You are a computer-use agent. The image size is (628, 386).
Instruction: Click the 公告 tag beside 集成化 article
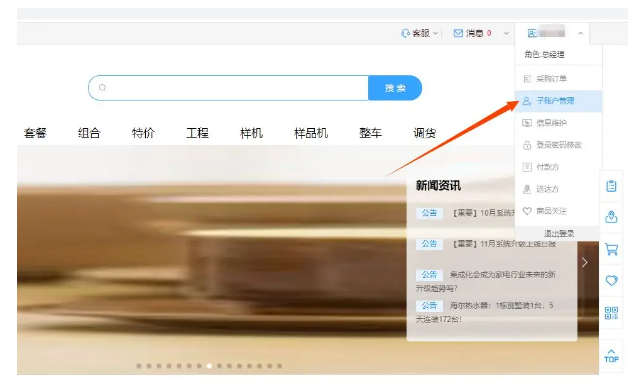point(429,275)
